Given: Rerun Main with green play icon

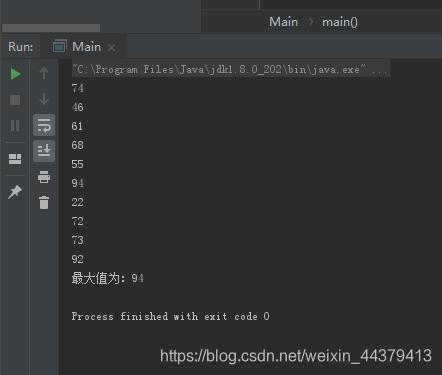Looking at the screenshot, I should (x=15, y=74).
